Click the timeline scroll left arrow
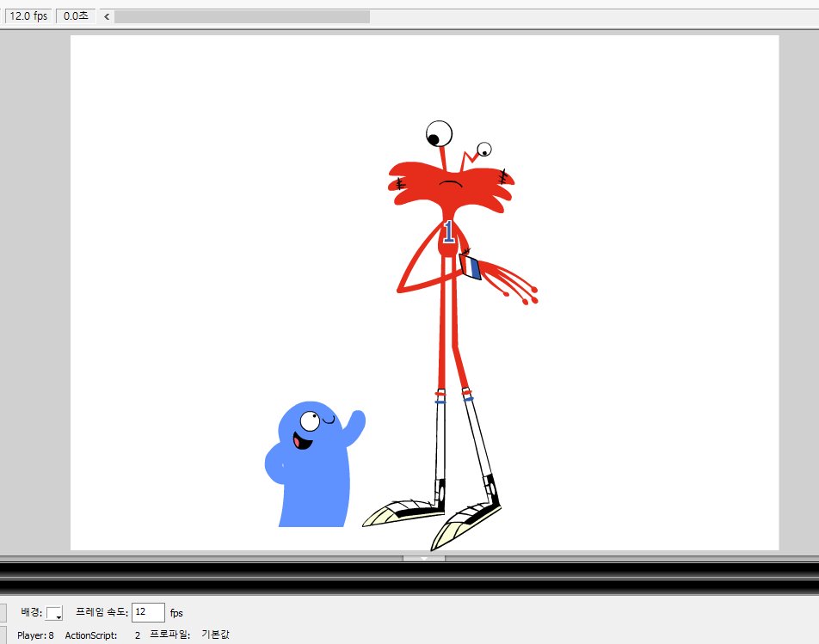Viewport: 819px width, 644px height. 107,16
